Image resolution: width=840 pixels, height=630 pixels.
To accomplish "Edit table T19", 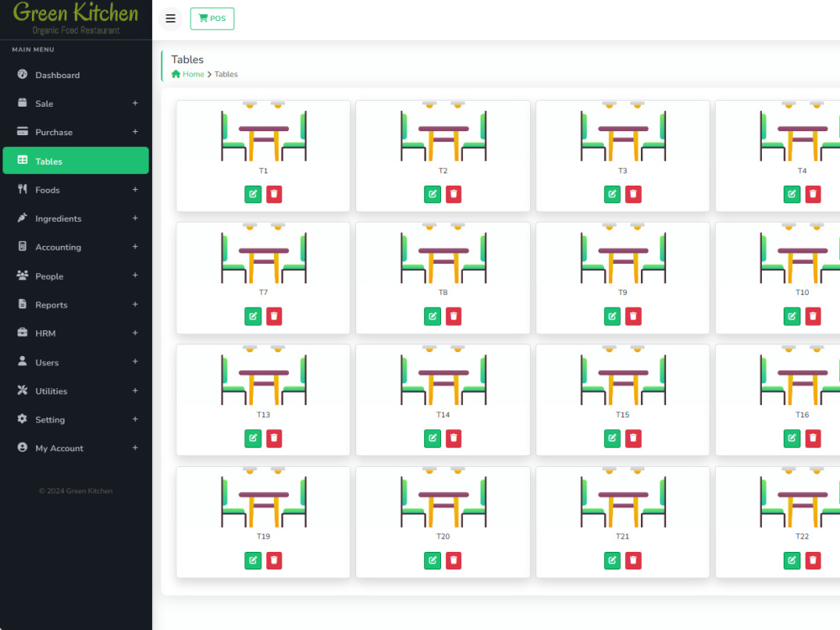I will [253, 560].
